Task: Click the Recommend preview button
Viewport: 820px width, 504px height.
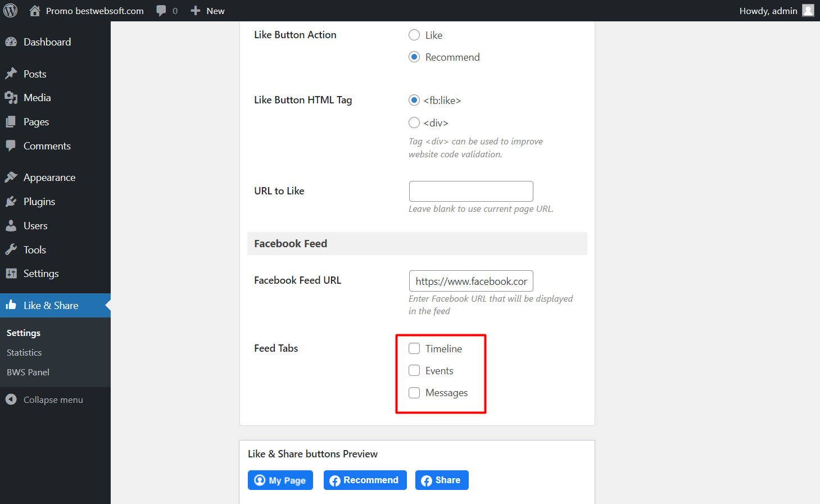Action: (365, 480)
